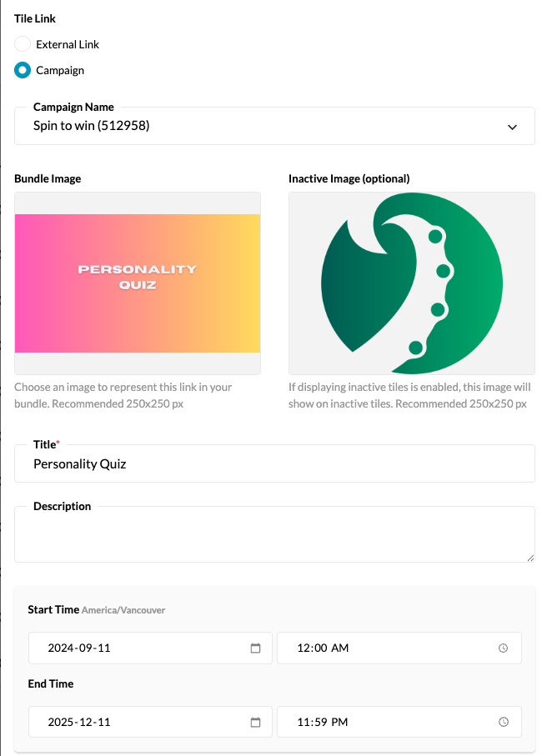Click the clock icon for start time
The height and width of the screenshot is (756, 547).
[x=503, y=648]
